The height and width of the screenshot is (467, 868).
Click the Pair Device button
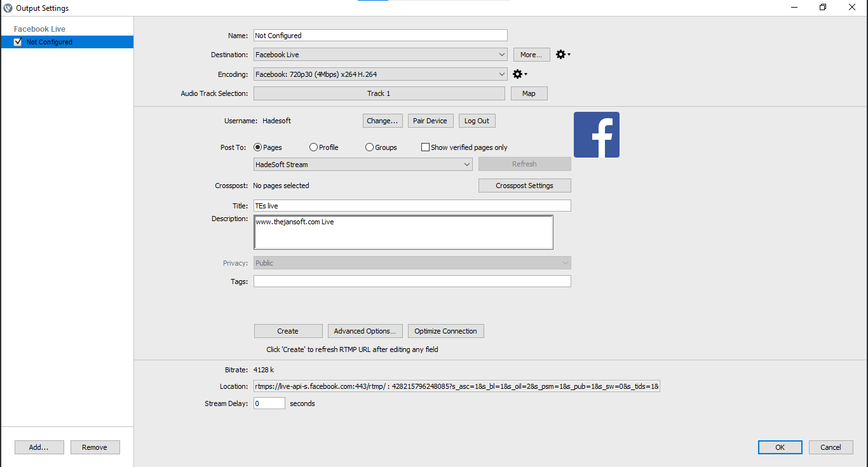pos(430,121)
